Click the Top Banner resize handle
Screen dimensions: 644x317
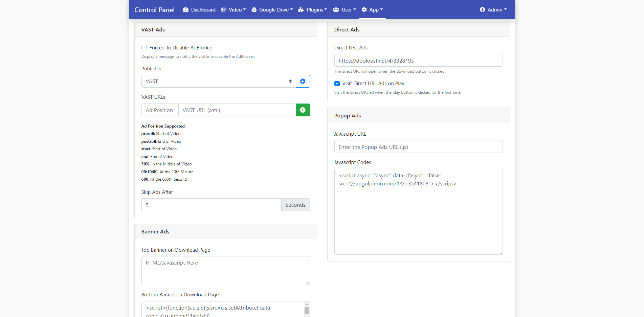coord(308,283)
